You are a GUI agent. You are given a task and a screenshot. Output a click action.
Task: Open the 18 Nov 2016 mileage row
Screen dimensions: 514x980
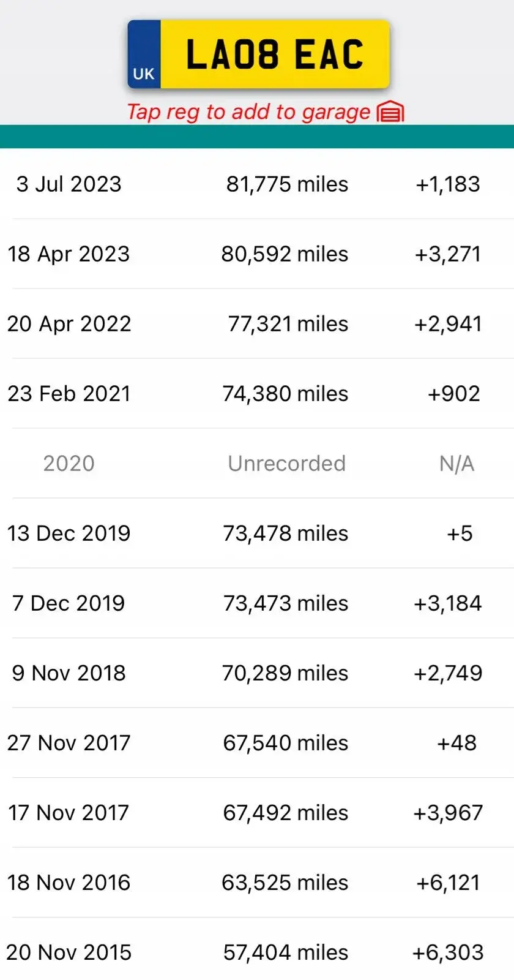click(257, 882)
